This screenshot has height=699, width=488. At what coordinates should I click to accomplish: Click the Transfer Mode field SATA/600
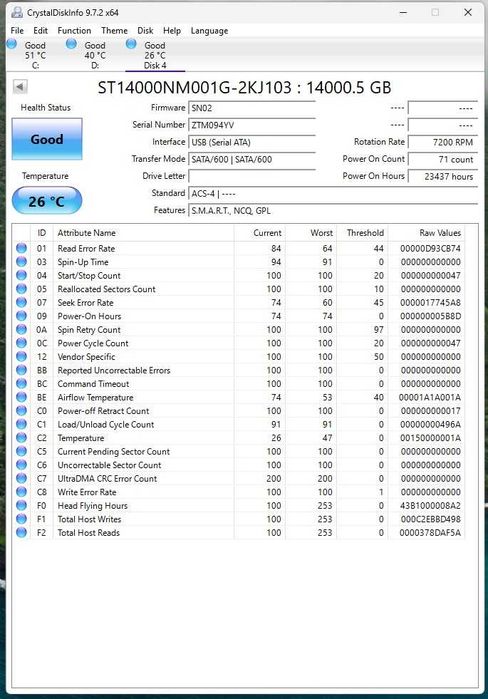point(252,159)
